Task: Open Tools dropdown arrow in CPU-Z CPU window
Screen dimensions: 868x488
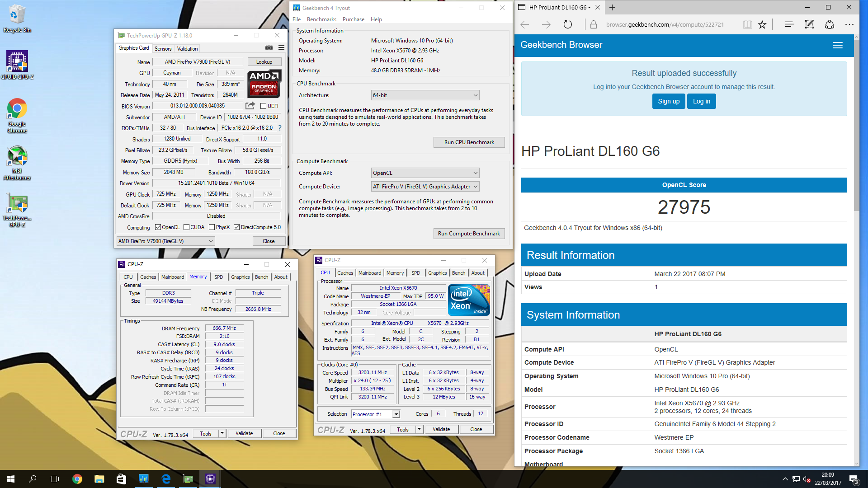Action: [x=419, y=429]
